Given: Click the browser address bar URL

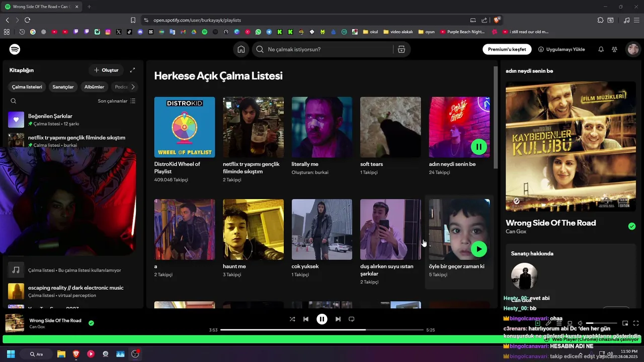Looking at the screenshot, I should click(x=197, y=20).
